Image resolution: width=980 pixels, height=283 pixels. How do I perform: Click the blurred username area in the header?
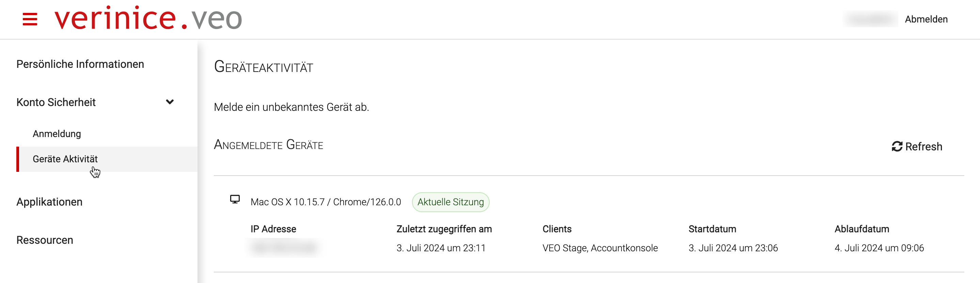870,19
